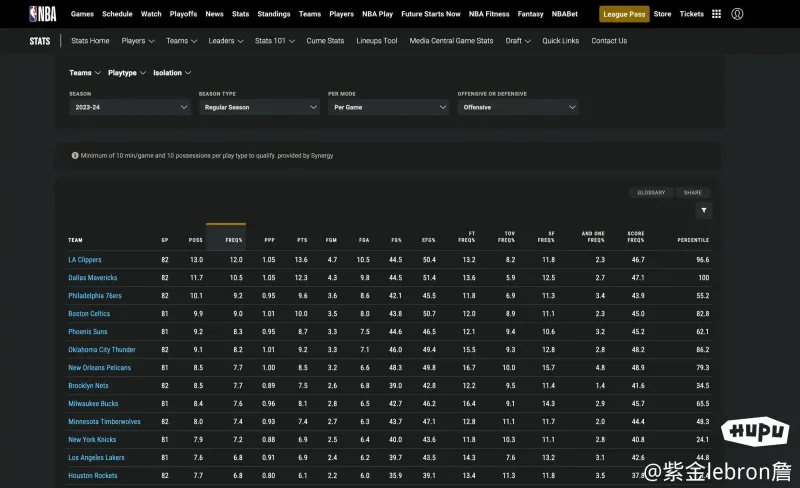The image size is (800, 488).
Task: Expand the Isolation play type selector
Action: coord(172,72)
